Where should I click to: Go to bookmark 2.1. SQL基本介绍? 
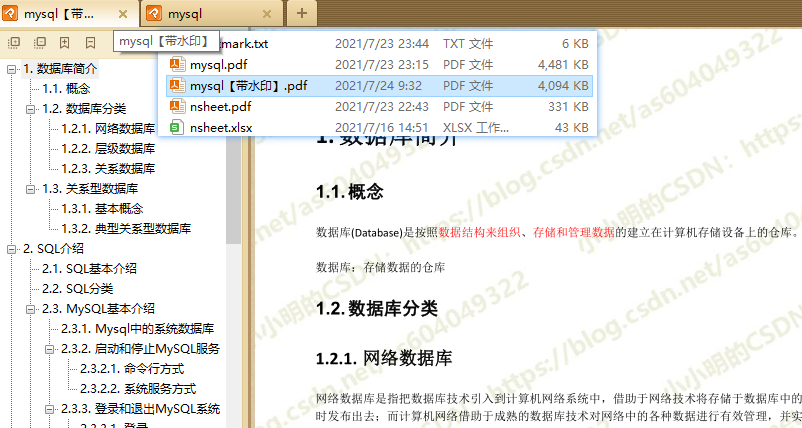pyautogui.click(x=90, y=268)
